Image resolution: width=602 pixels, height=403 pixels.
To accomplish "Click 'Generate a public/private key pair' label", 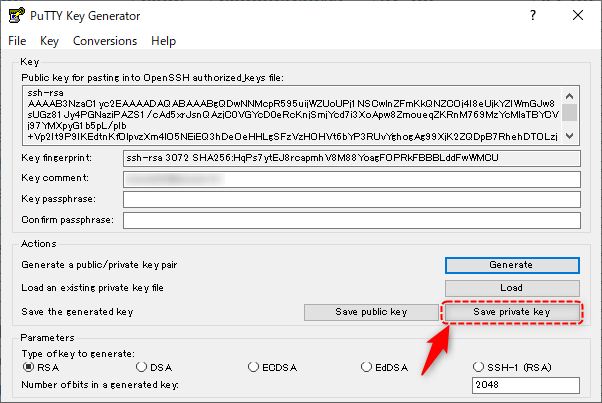I will click(99, 265).
